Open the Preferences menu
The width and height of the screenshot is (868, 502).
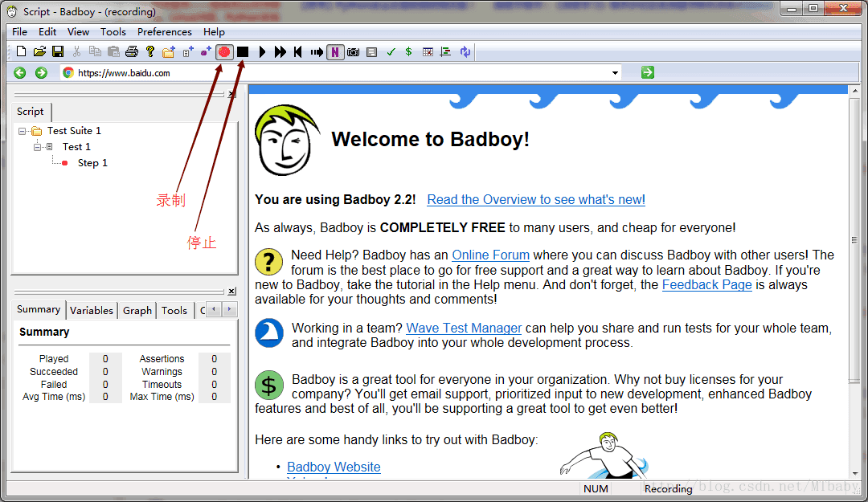point(165,32)
